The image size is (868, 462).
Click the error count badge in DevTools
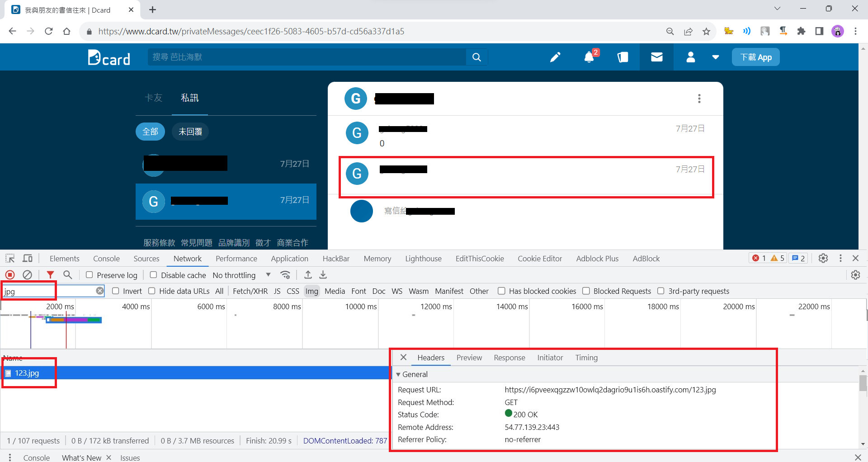click(x=759, y=258)
